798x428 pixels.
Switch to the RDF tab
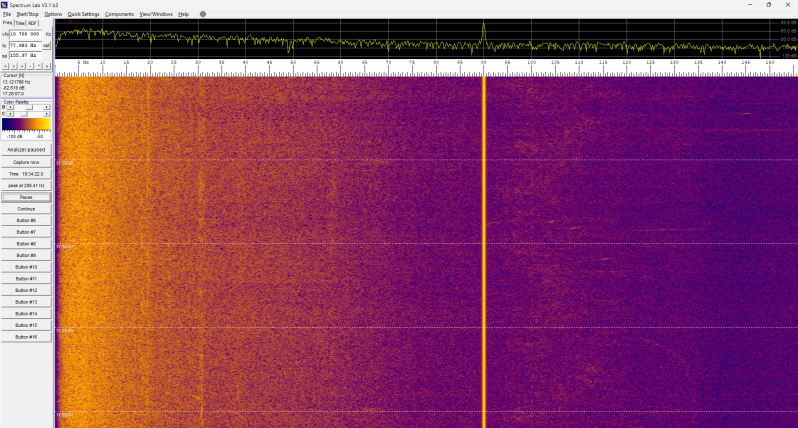pyautogui.click(x=33, y=23)
